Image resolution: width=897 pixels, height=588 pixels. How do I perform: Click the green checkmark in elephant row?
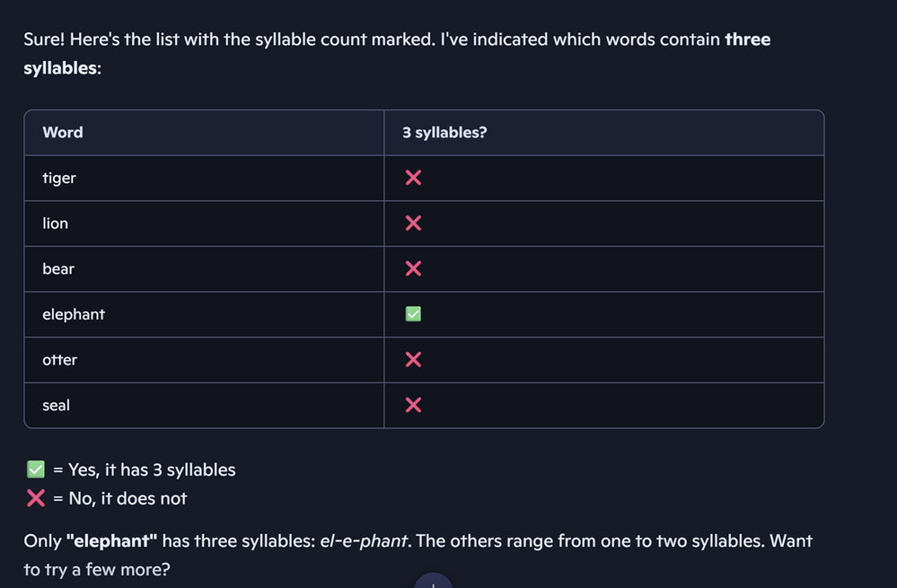point(413,314)
